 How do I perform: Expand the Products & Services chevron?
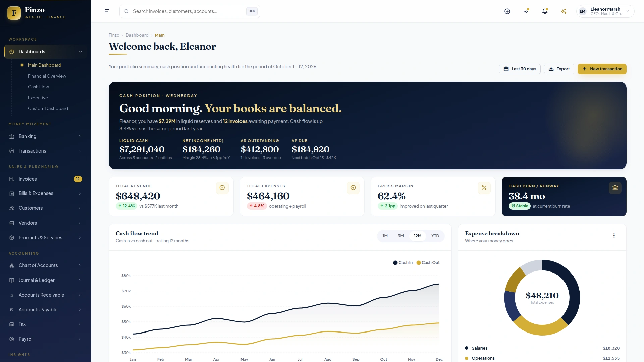(x=80, y=238)
